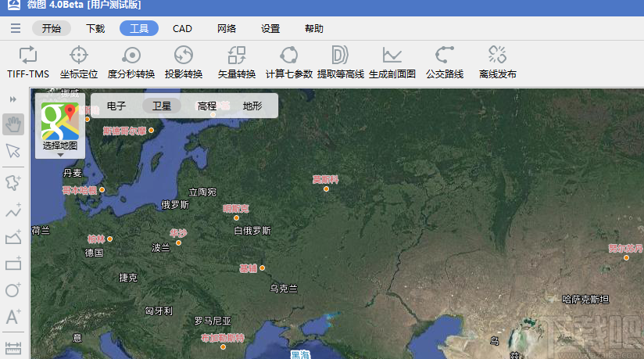Switch to the 下载 tab

[x=95, y=28]
